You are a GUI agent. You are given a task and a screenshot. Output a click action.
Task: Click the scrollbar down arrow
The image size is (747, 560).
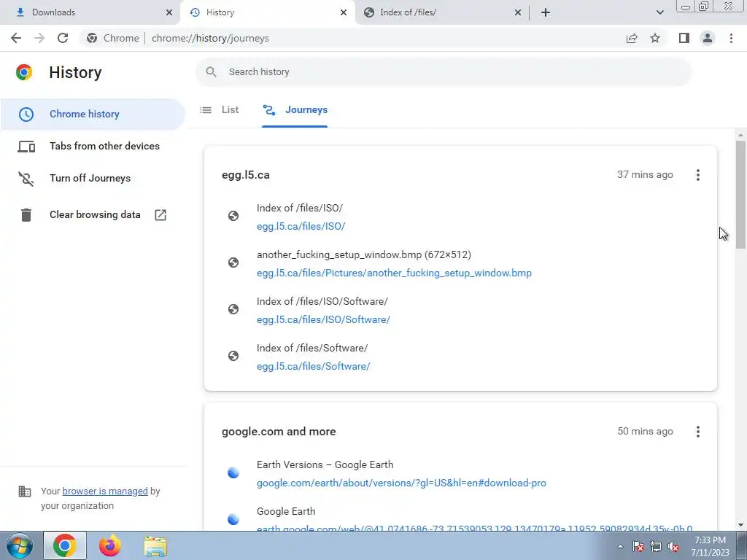click(740, 525)
